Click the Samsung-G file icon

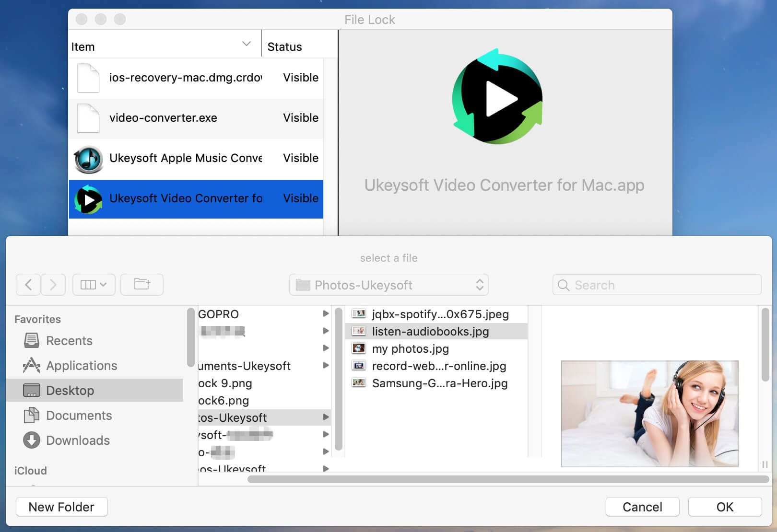(x=359, y=382)
